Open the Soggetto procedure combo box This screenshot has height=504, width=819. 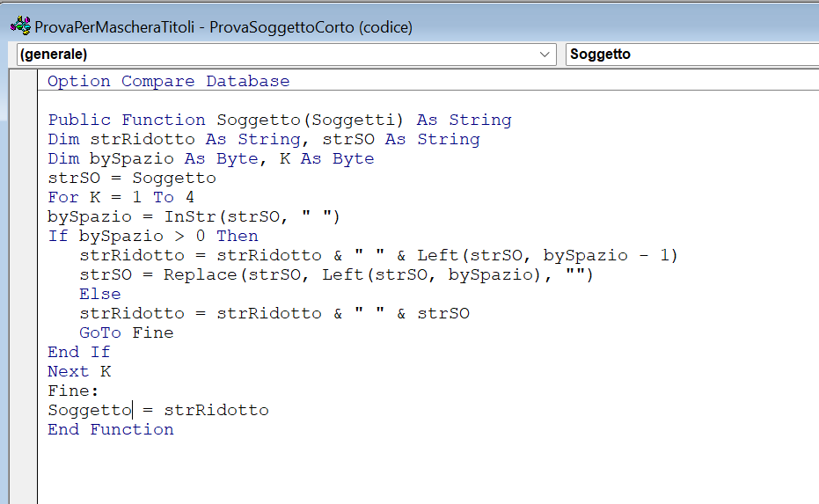pyautogui.click(x=692, y=55)
